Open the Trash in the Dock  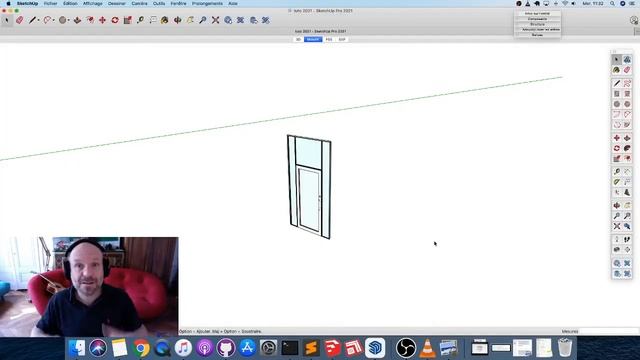click(565, 348)
